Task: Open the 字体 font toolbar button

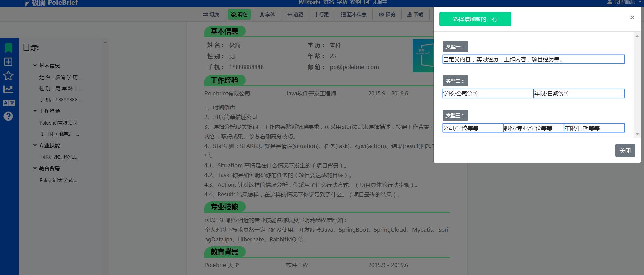Action: 267,15
